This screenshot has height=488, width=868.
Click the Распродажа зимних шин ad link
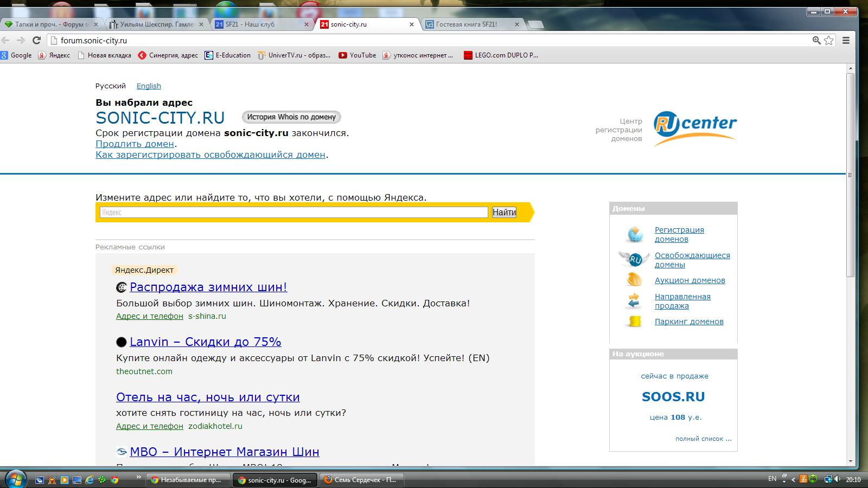point(208,287)
